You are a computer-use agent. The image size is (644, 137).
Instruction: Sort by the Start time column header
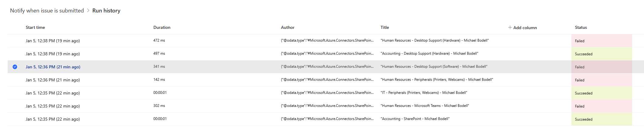pos(35,27)
